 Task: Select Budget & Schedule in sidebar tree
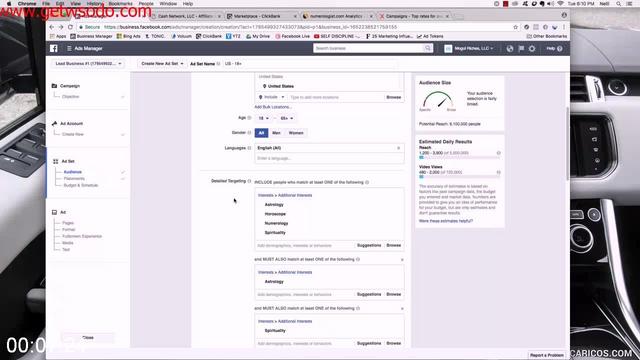point(81,185)
